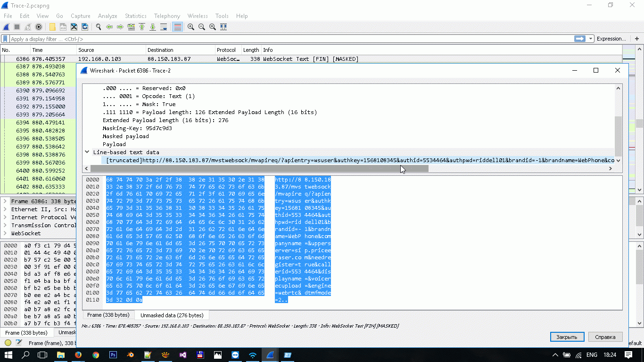
Task: Restart the current capture from the toolbar
Action: coord(28,27)
